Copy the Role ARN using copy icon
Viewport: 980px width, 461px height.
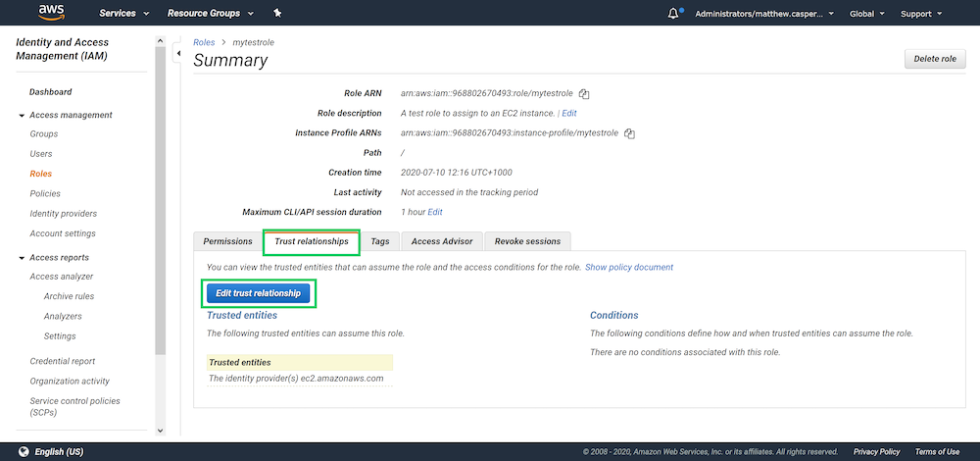coord(584,94)
